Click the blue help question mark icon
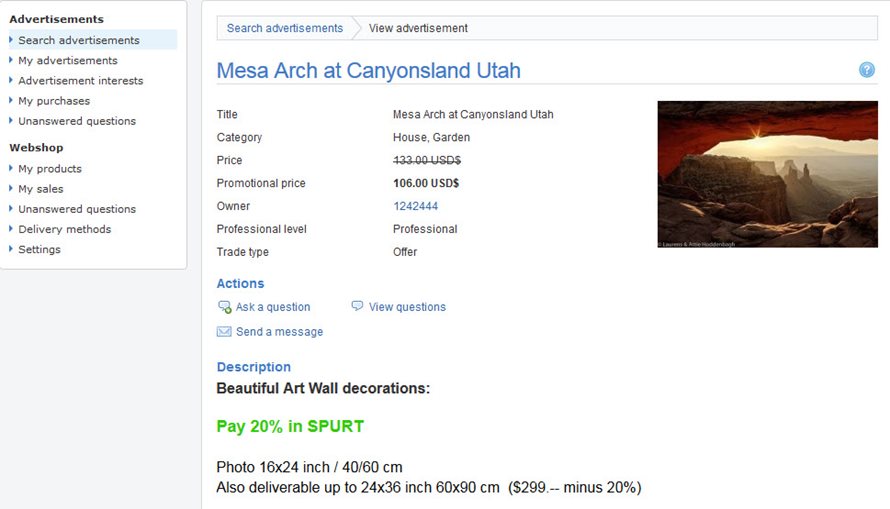The image size is (890, 509). tap(866, 70)
